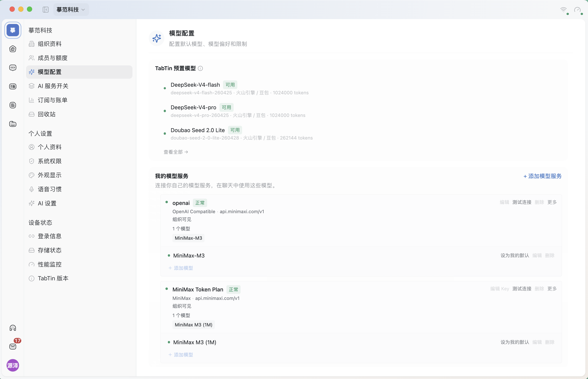Open the inbox with 17 badge

(x=13, y=347)
